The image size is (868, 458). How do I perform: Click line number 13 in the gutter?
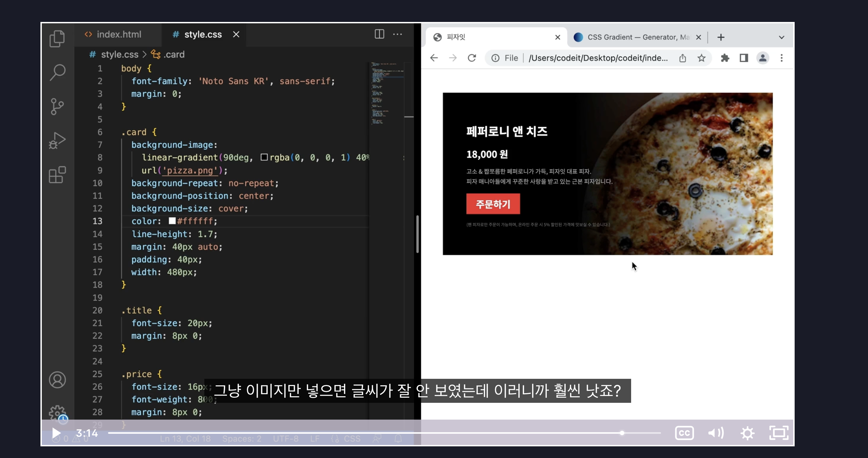(97, 221)
